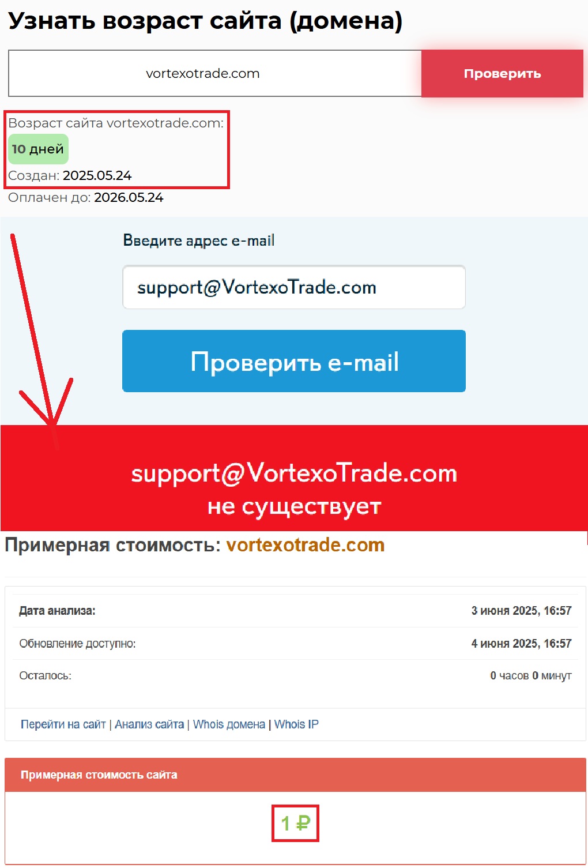The width and height of the screenshot is (588, 868).
Task: Click the blue Проверить e-mail button
Action: coord(294,361)
